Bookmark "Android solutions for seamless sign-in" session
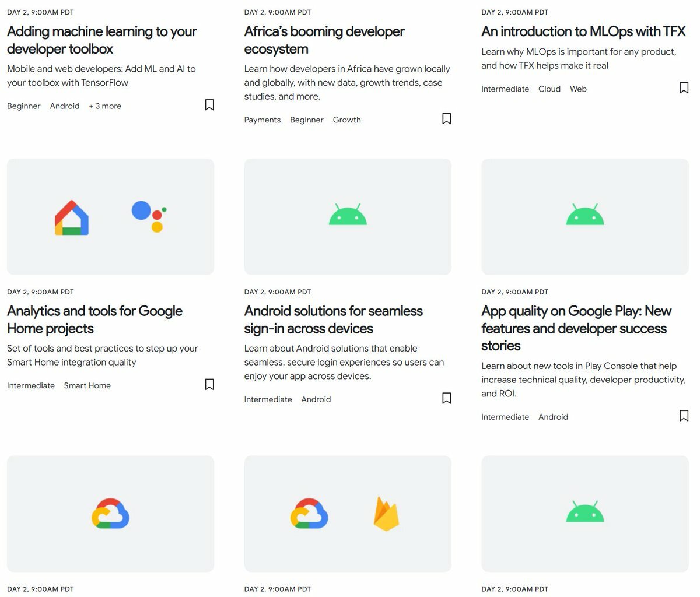This screenshot has height=597, width=700. (x=447, y=399)
